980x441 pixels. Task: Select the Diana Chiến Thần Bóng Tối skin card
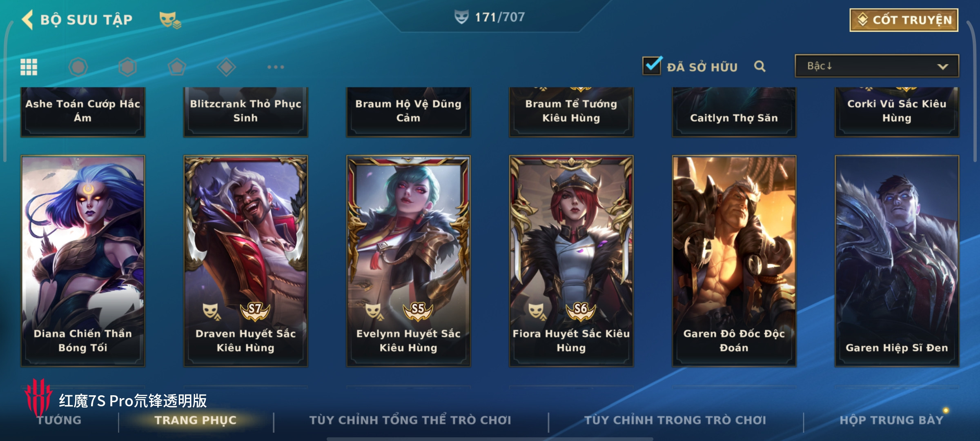pyautogui.click(x=83, y=261)
